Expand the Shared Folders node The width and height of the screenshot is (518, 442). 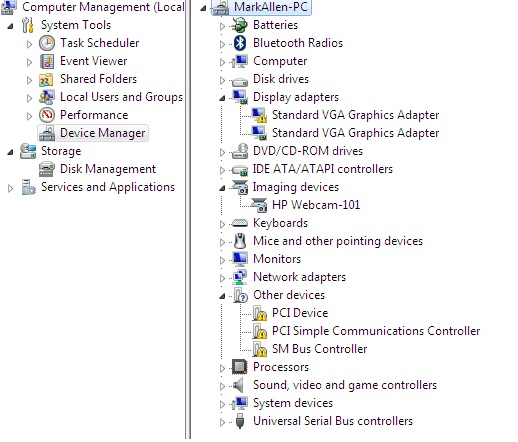click(x=29, y=80)
